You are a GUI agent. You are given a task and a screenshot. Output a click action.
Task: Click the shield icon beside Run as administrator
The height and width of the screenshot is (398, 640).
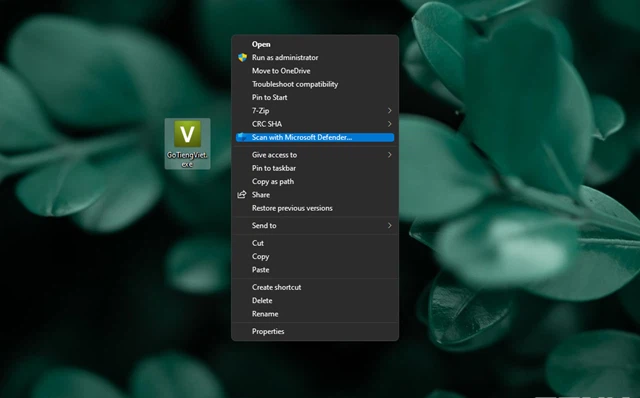click(242, 58)
